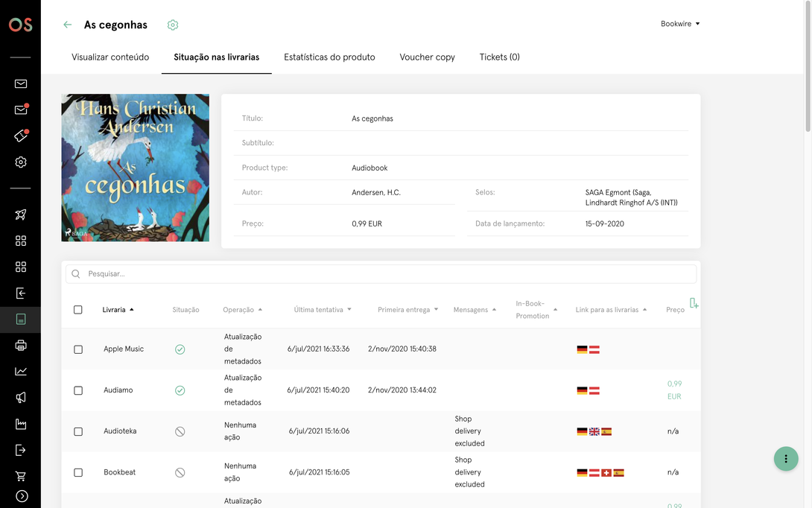
Task: Click the highlighted green book icon in sidebar
Action: (x=21, y=319)
